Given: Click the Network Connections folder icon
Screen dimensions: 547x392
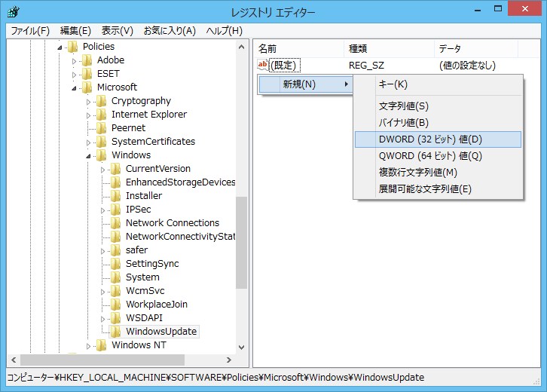Looking at the screenshot, I should 116,222.
